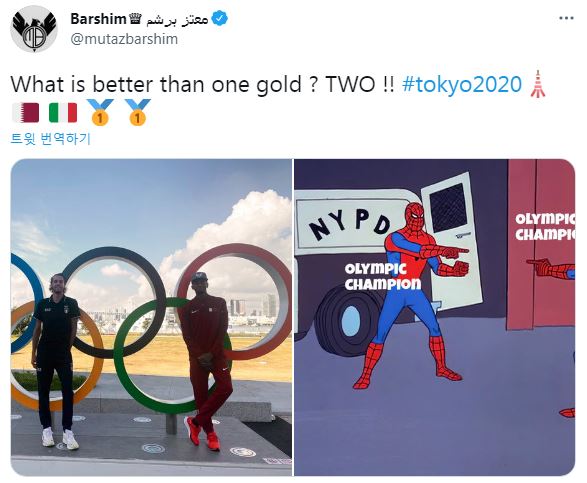Viewport: 587px width, 483px height.
Task: Click the second gold medal emoji
Action: 137,112
